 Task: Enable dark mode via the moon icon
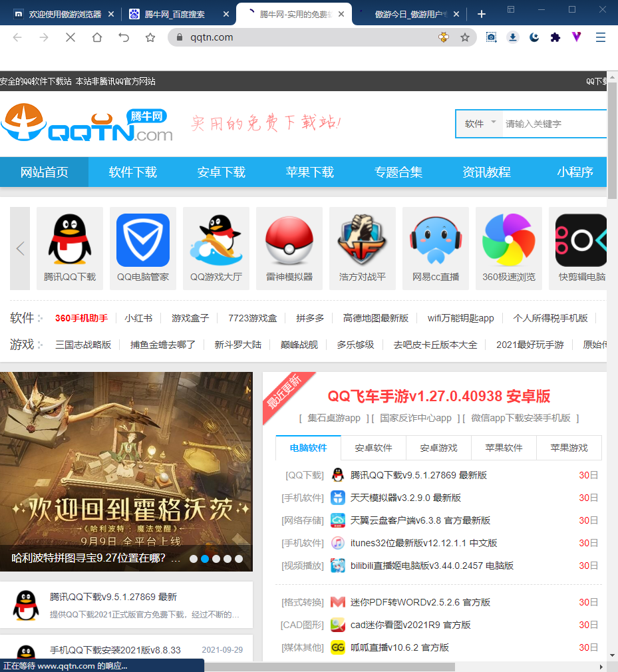point(534,37)
